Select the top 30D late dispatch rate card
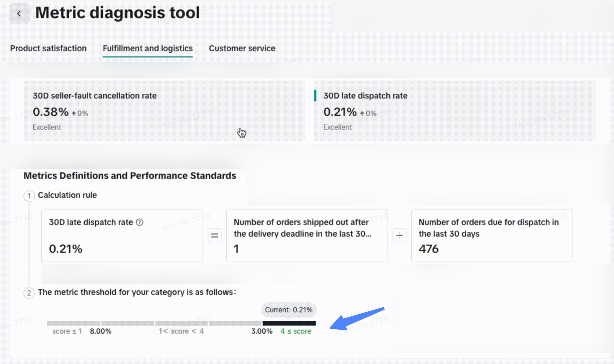 (x=455, y=111)
